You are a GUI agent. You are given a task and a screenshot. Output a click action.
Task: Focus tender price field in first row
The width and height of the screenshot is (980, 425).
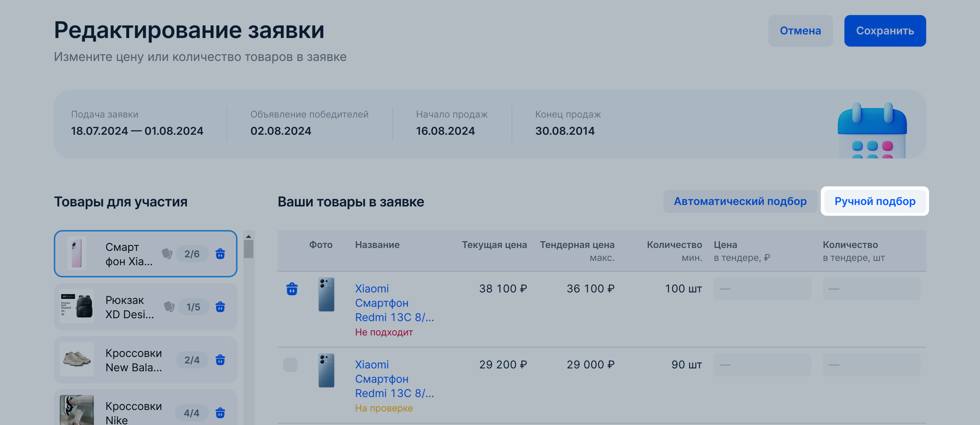(x=762, y=289)
